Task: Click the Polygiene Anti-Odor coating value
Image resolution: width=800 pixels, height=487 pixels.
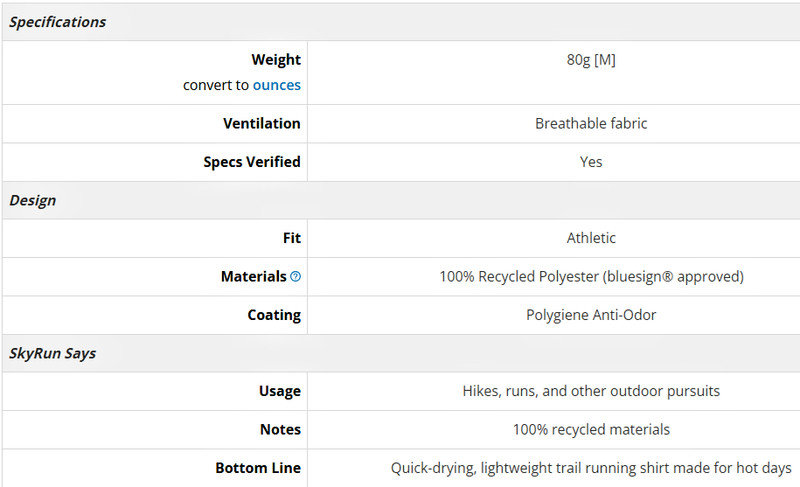Action: click(x=591, y=315)
